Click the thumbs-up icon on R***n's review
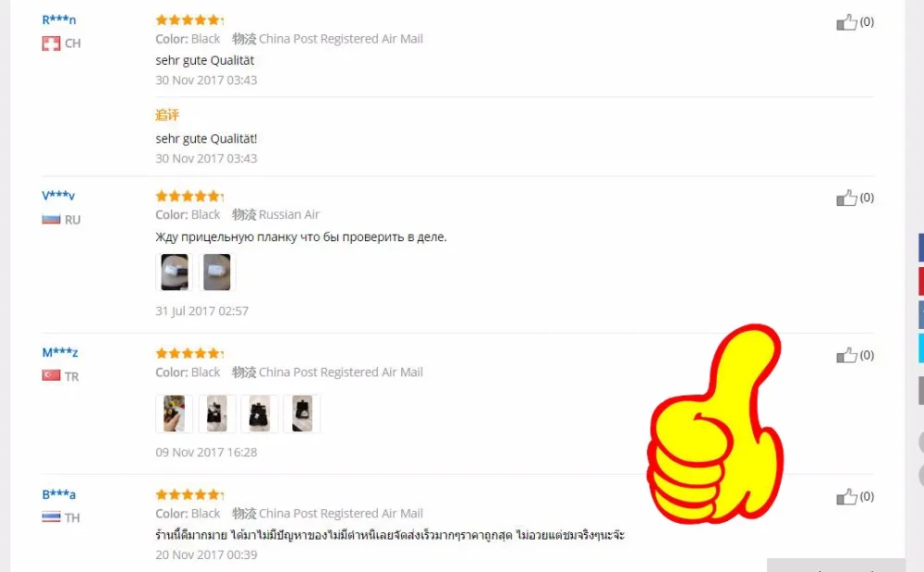The height and width of the screenshot is (572, 924). point(846,22)
